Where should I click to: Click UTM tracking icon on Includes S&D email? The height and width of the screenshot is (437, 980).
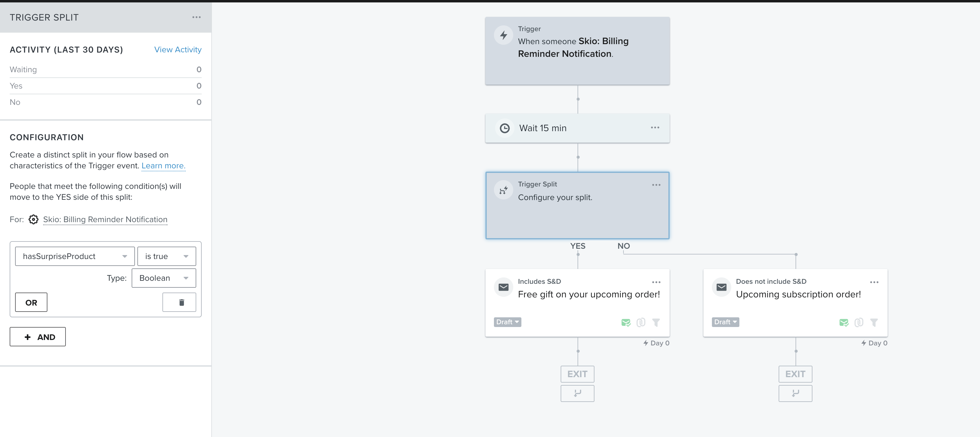click(x=641, y=322)
